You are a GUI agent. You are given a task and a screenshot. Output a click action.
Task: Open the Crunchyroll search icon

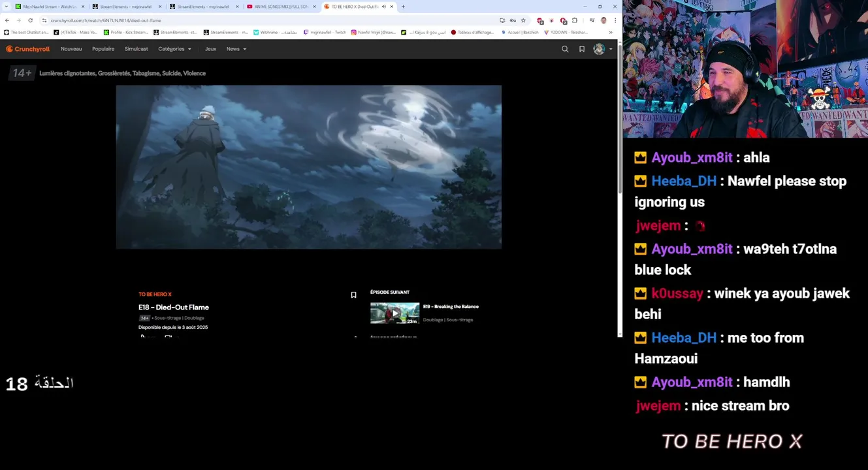pyautogui.click(x=565, y=49)
